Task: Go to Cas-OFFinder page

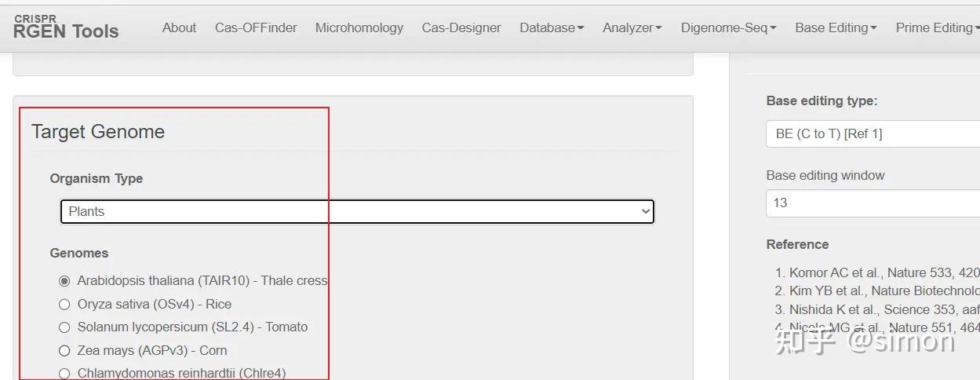Action: [256, 27]
